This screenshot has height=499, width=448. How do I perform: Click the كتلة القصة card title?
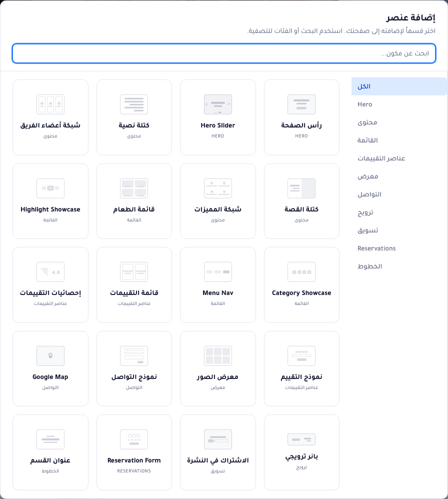(x=301, y=209)
